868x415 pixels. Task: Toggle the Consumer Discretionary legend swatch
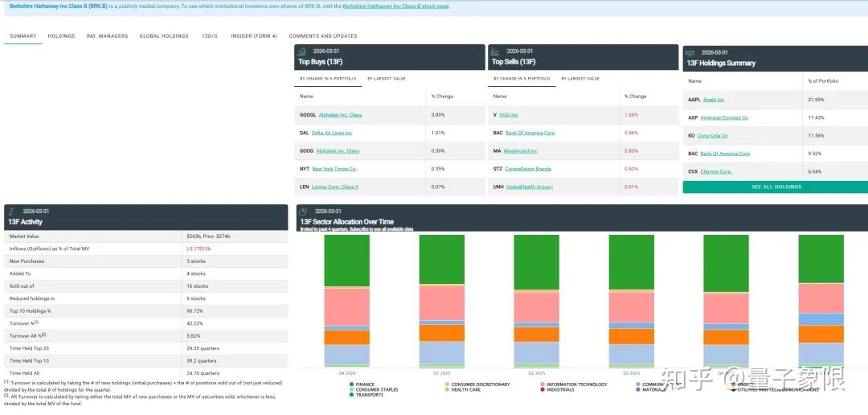[447, 384]
